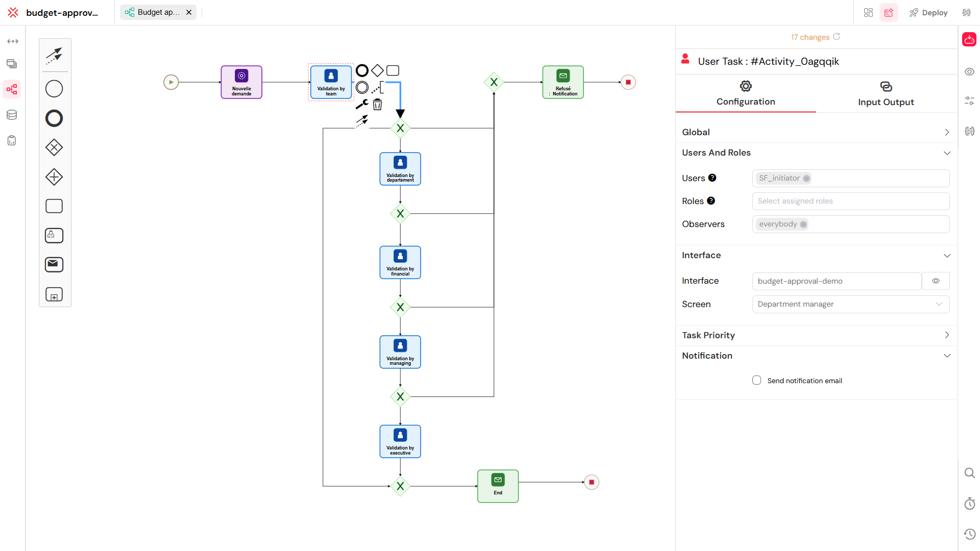Collapse the Users And Roles section
The width and height of the screenshot is (980, 551).
coord(947,153)
